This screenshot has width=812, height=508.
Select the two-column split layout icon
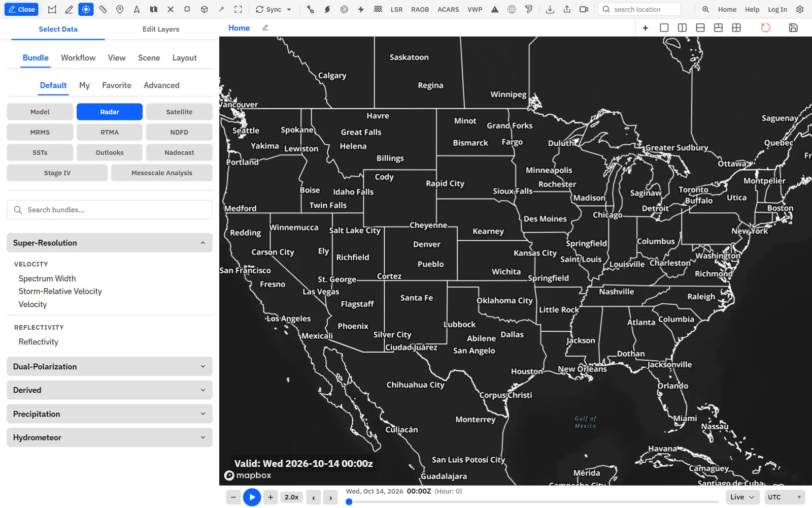click(682, 27)
